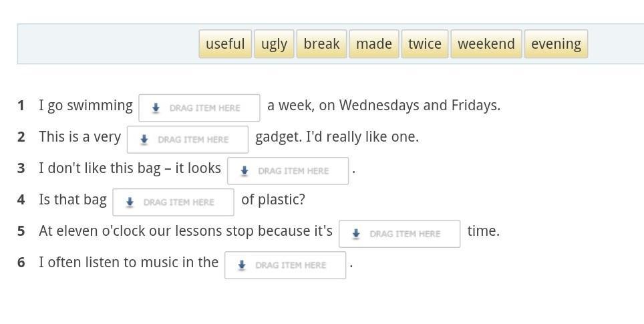
Task: Click the down-arrow icon in sentence 1 blank
Action: pyautogui.click(x=156, y=108)
